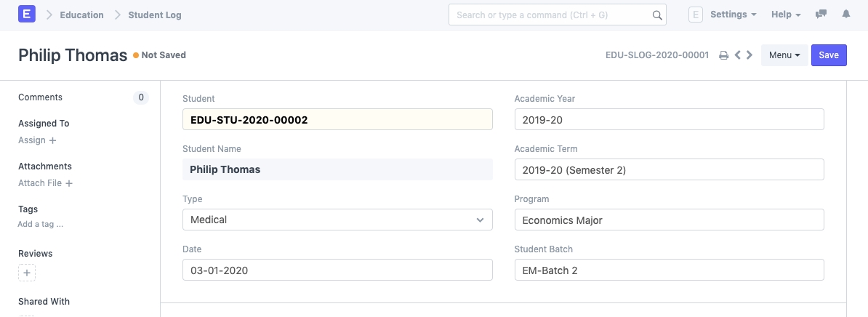Save the student log
This screenshot has height=317, width=868.
[x=829, y=55]
